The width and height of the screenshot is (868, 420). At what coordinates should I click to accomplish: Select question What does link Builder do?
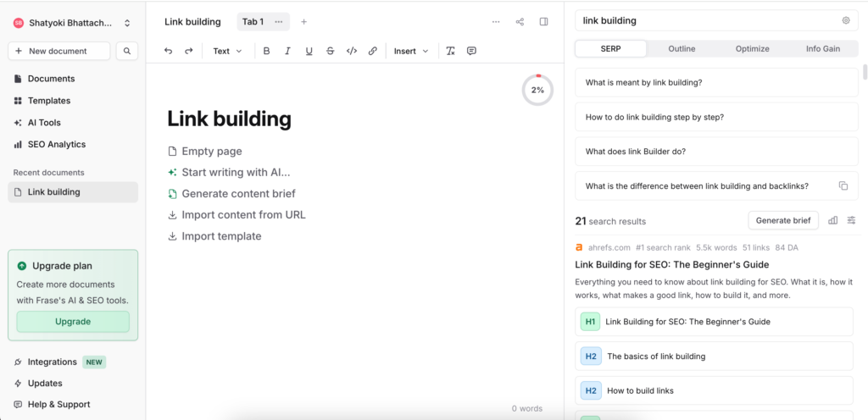(717, 152)
